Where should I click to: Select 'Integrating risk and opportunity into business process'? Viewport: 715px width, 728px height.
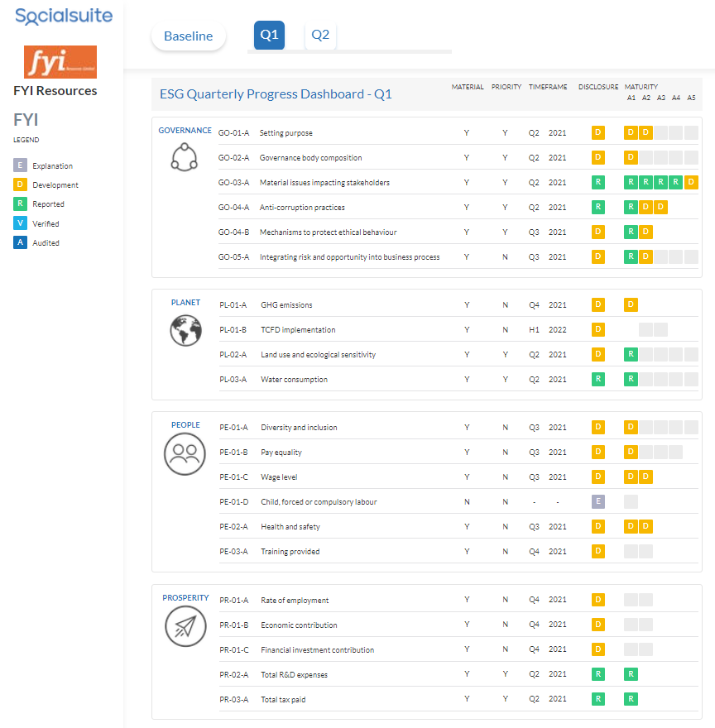(349, 256)
